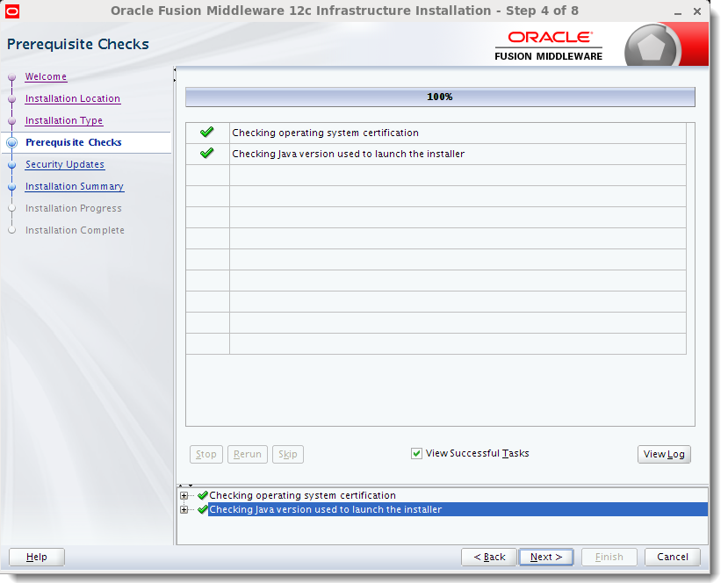Screen dimensions: 728x583
Task: Click the 100% progress bar
Action: pos(439,97)
